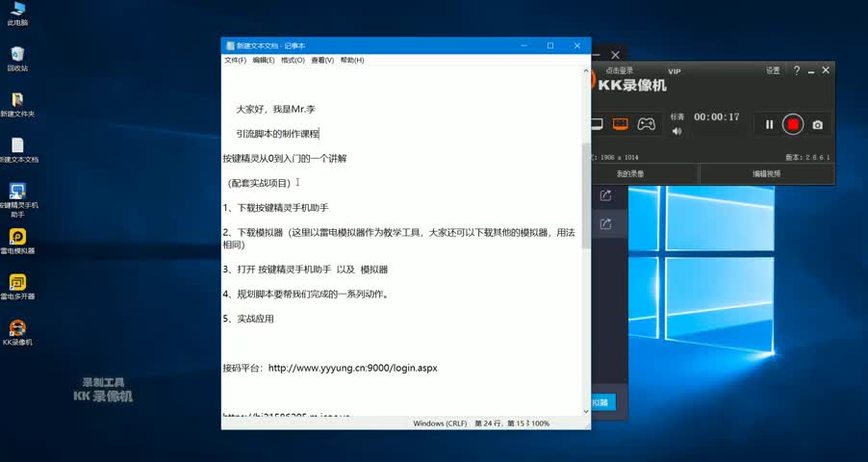The width and height of the screenshot is (868, 462).
Task: Mute the recorder's speaker volume icon
Action: (677, 131)
